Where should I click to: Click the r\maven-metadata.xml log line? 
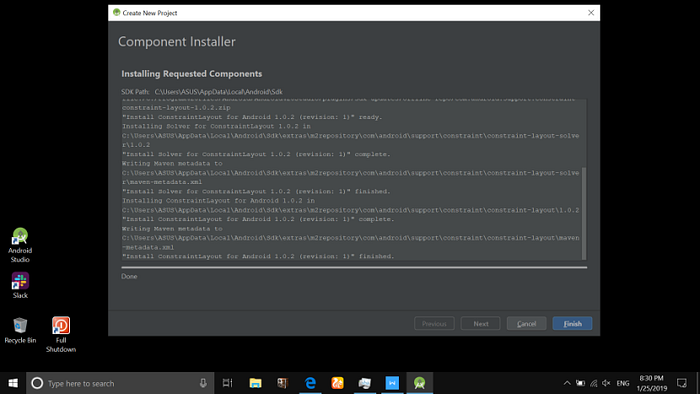[162, 182]
